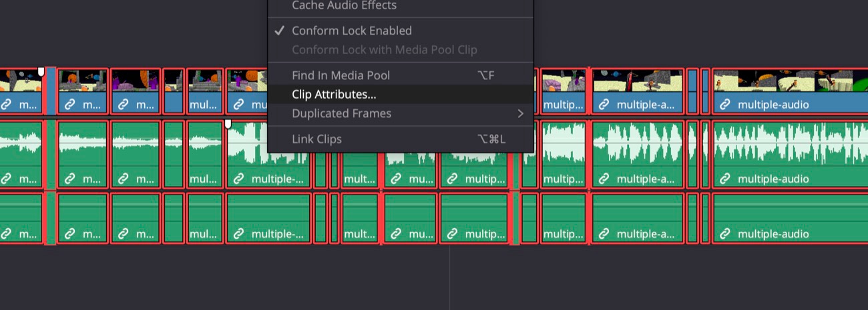868x310 pixels.
Task: Click the white marker on video track
Action: click(41, 71)
